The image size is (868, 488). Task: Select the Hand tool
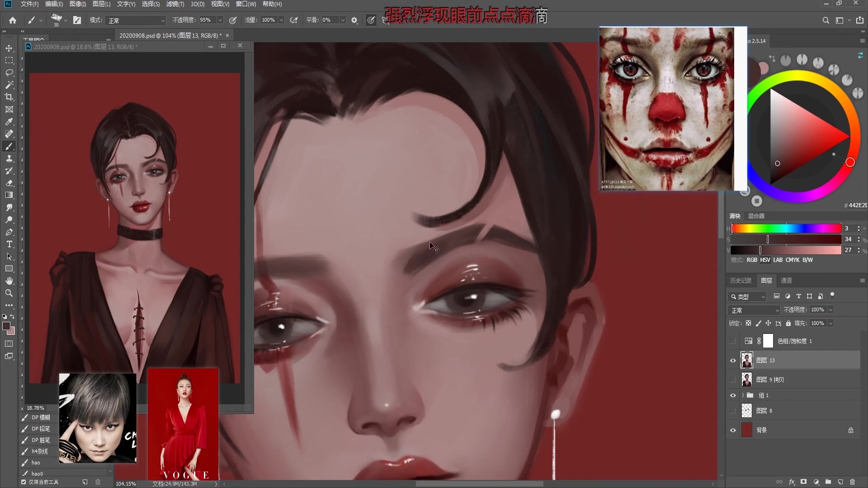pyautogui.click(x=9, y=281)
